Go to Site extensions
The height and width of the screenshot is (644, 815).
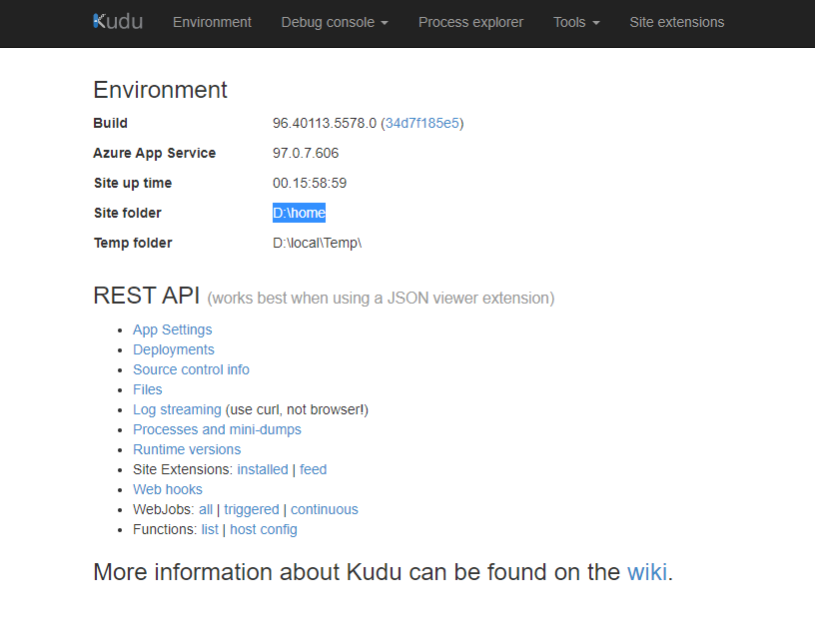[x=677, y=22]
